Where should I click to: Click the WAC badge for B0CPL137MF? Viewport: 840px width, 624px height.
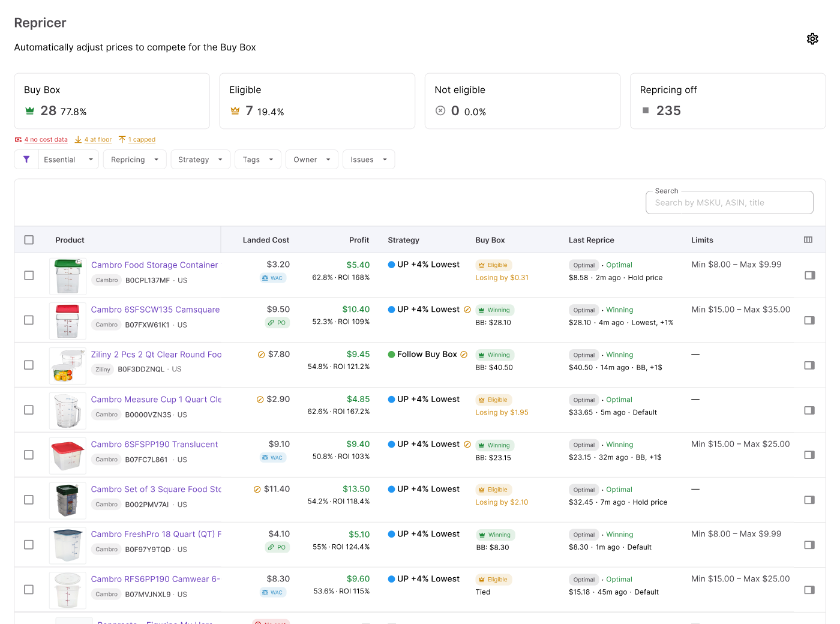(x=273, y=278)
